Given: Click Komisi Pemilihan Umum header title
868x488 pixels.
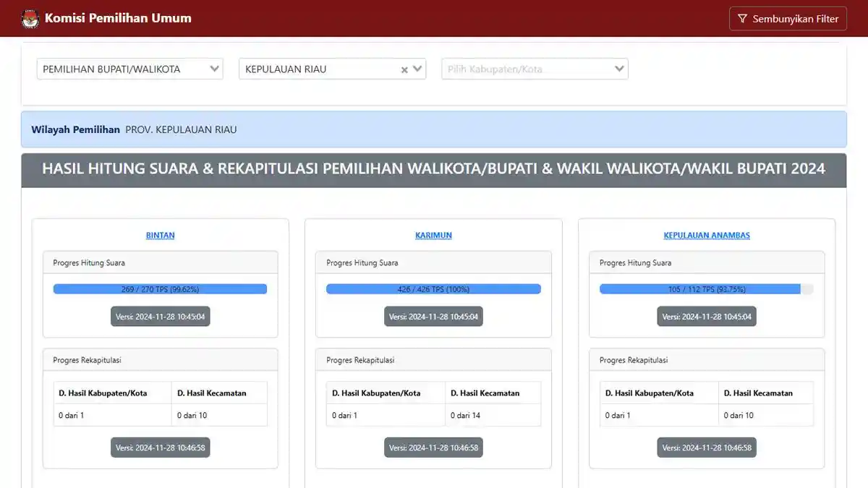Looking at the screenshot, I should [118, 18].
